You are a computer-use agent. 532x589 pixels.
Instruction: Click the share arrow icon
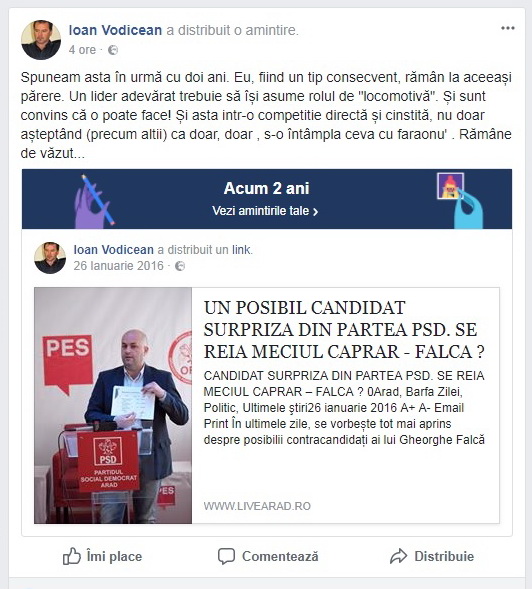click(x=398, y=556)
